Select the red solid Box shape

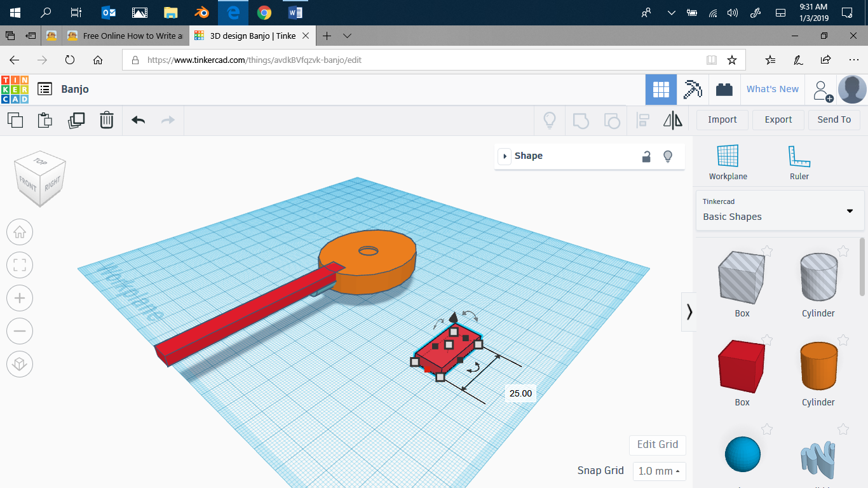click(x=742, y=366)
